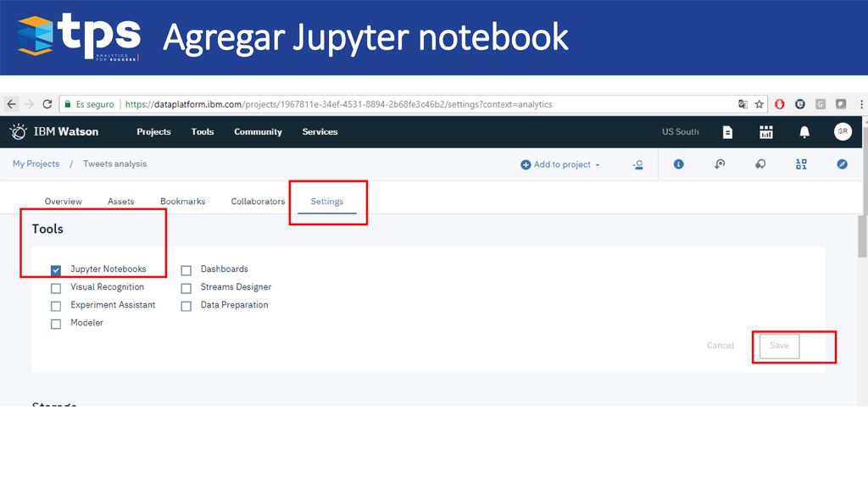Open the project information icon
This screenshot has height=488, width=868.
(x=678, y=164)
